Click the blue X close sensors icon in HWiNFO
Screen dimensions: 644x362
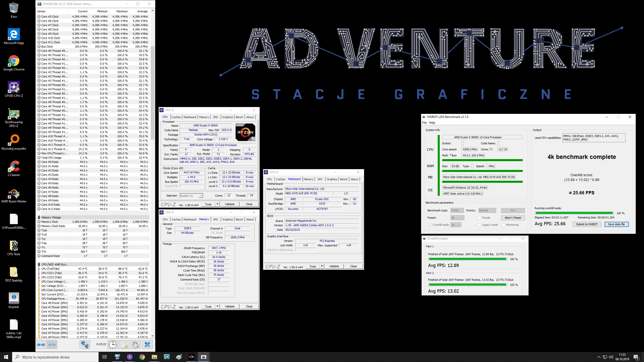click(147, 345)
